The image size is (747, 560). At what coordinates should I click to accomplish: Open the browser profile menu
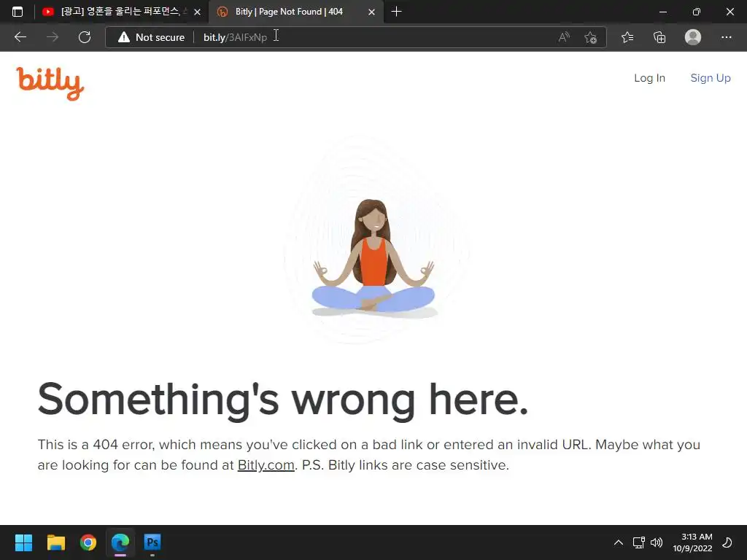pos(693,37)
